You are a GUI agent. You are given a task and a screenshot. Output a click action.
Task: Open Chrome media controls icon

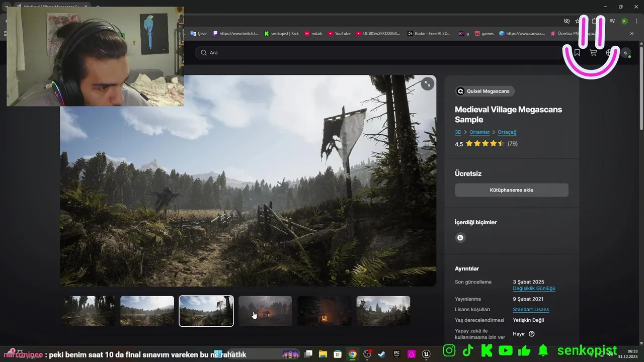[612, 21]
